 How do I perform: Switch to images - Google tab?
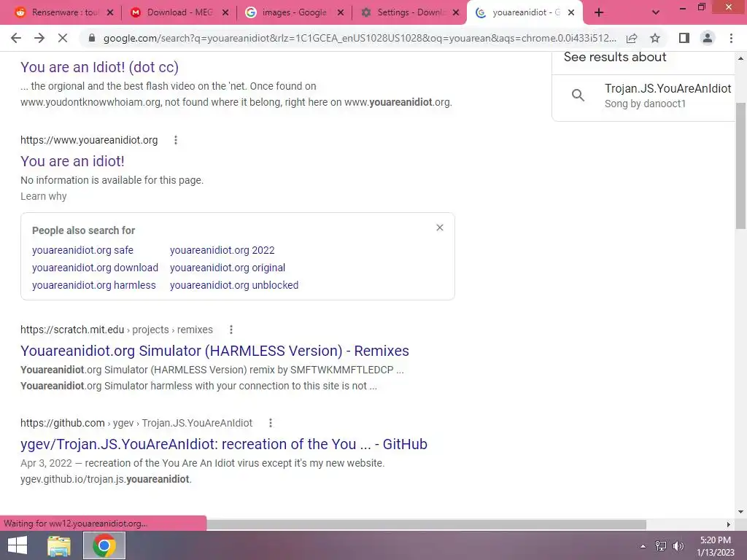293,12
